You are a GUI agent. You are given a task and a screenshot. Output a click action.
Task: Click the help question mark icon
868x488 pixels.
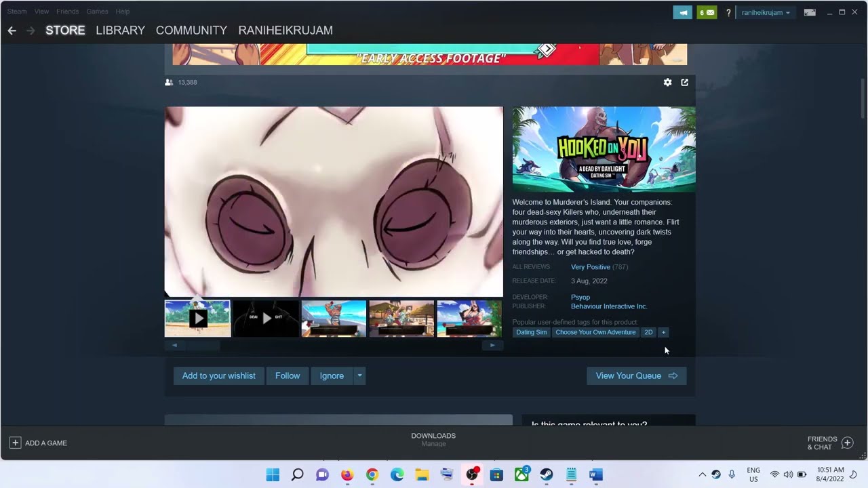coord(728,12)
